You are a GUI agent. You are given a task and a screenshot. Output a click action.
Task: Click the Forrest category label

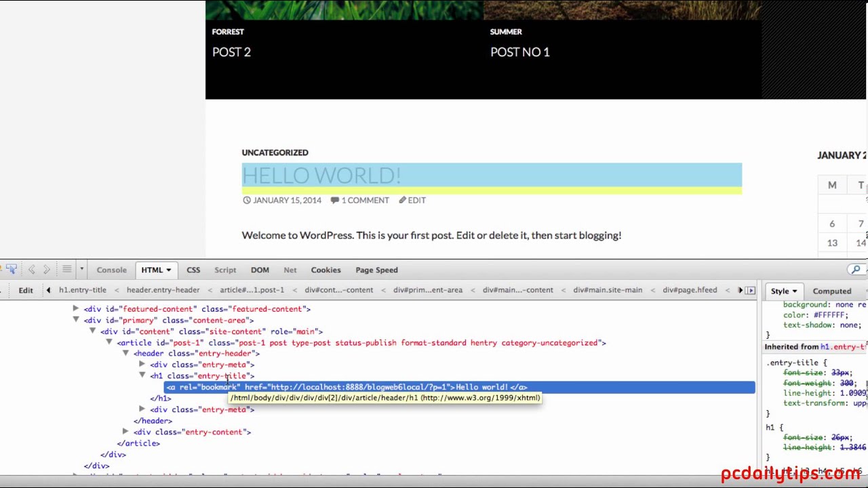228,32
